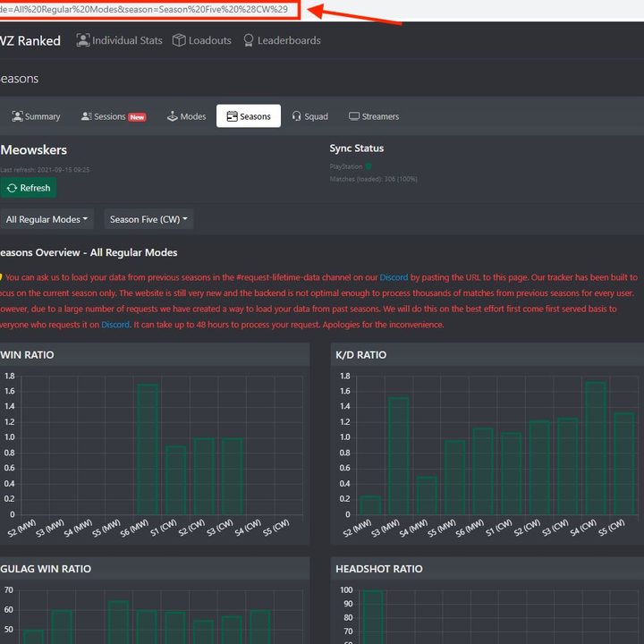Click the Sessions tab icon

pyautogui.click(x=86, y=116)
